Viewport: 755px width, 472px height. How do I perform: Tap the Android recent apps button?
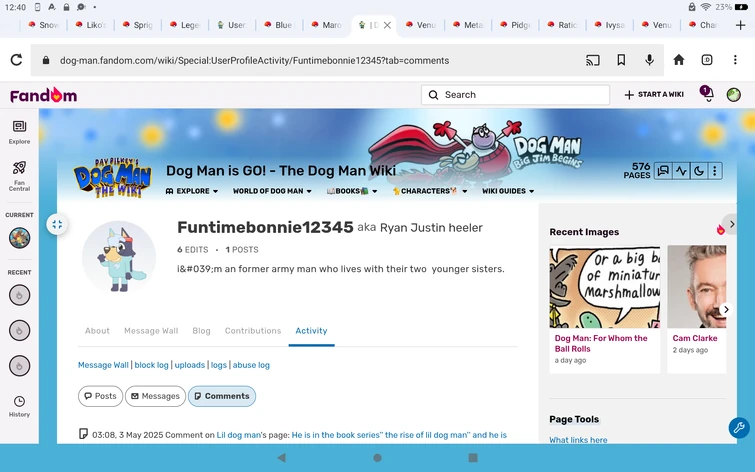coord(473,458)
